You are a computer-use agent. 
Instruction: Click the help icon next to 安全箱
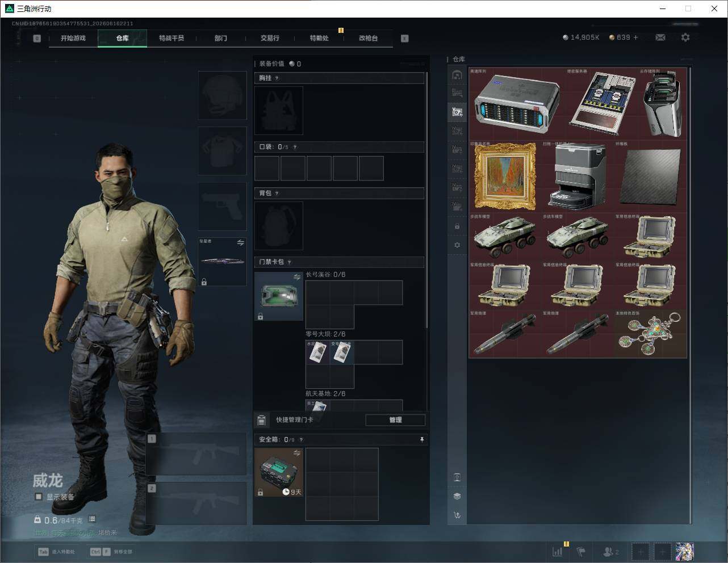pyautogui.click(x=301, y=440)
